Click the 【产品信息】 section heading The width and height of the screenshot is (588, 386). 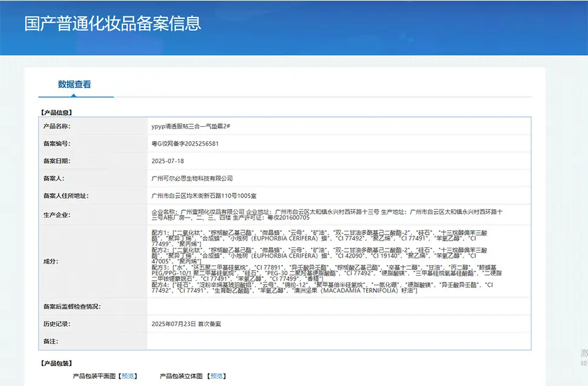click(56, 112)
